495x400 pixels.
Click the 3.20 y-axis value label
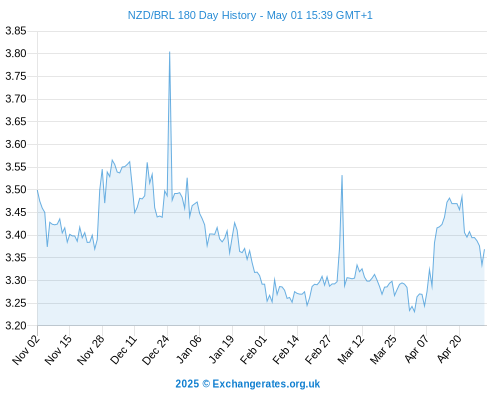[16, 326]
